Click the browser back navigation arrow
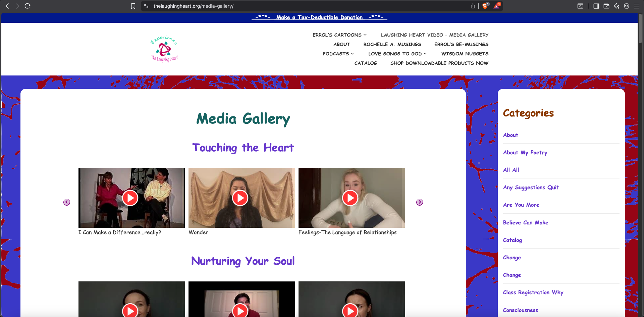This screenshot has height=317, width=644. click(x=7, y=6)
